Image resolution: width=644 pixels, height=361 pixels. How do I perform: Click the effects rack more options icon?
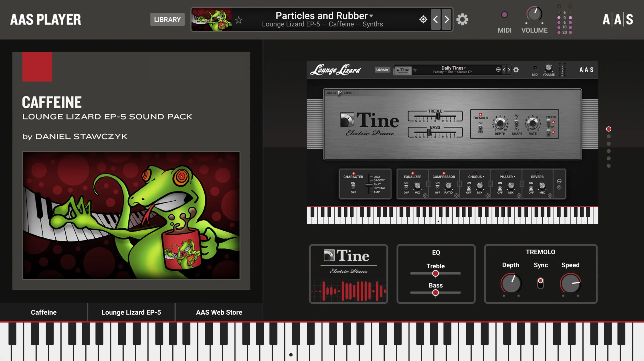click(x=559, y=181)
